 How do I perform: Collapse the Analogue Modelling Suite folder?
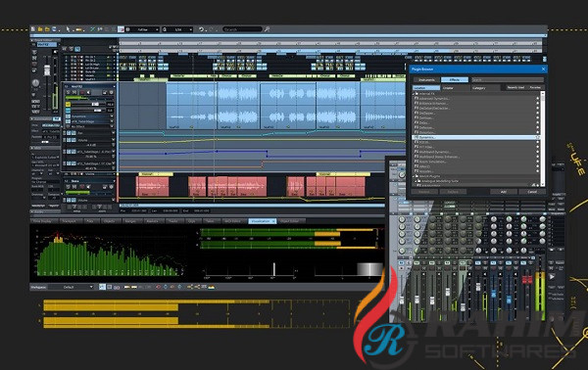[x=416, y=181]
